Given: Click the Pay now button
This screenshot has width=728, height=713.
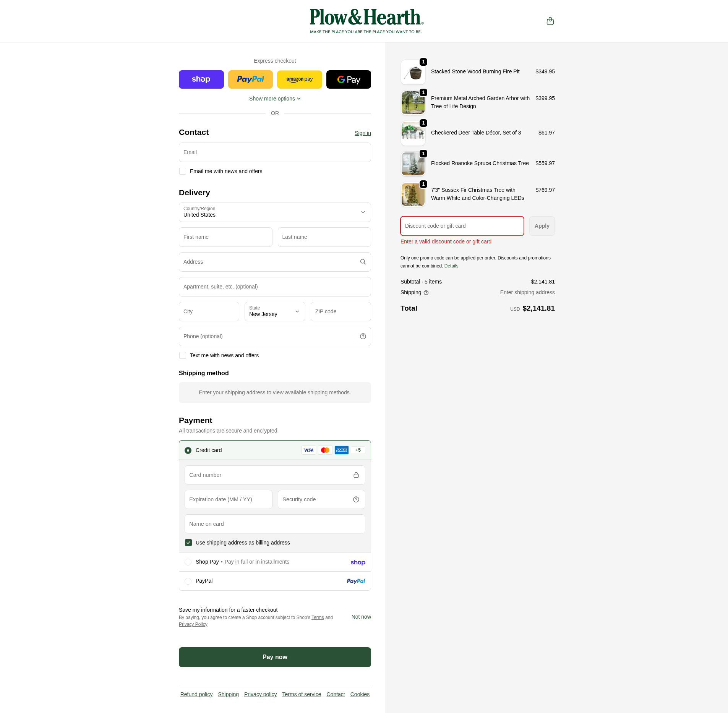Looking at the screenshot, I should pyautogui.click(x=275, y=657).
